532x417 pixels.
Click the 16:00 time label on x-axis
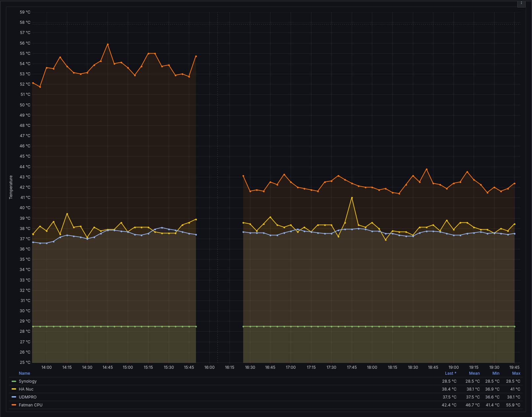click(209, 367)
